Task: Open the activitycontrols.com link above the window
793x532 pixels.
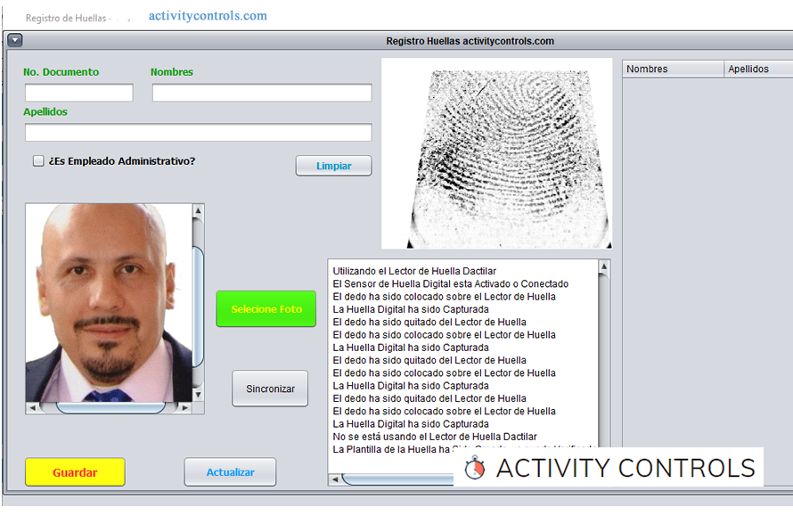Action: (x=208, y=16)
